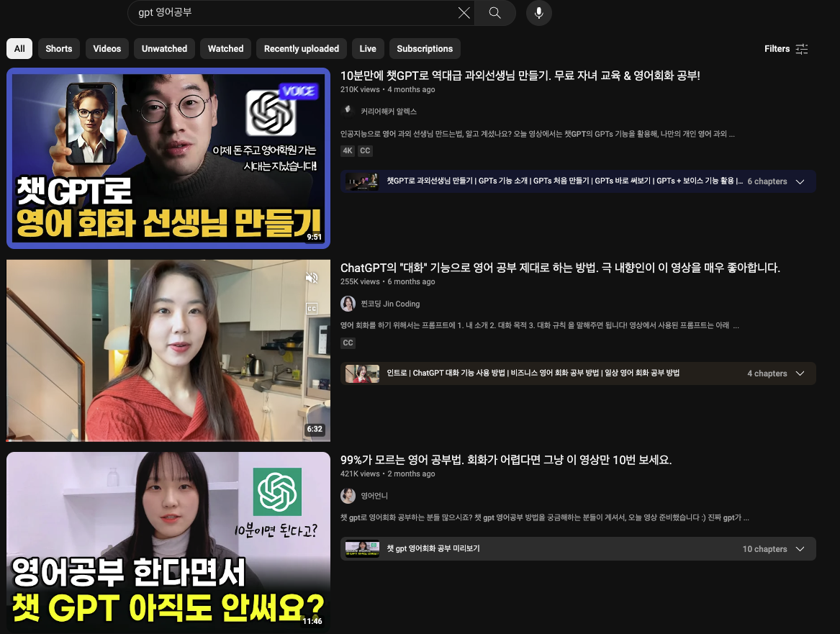The height and width of the screenshot is (634, 840).
Task: Expand the 4 chapters chevron
Action: tap(800, 373)
